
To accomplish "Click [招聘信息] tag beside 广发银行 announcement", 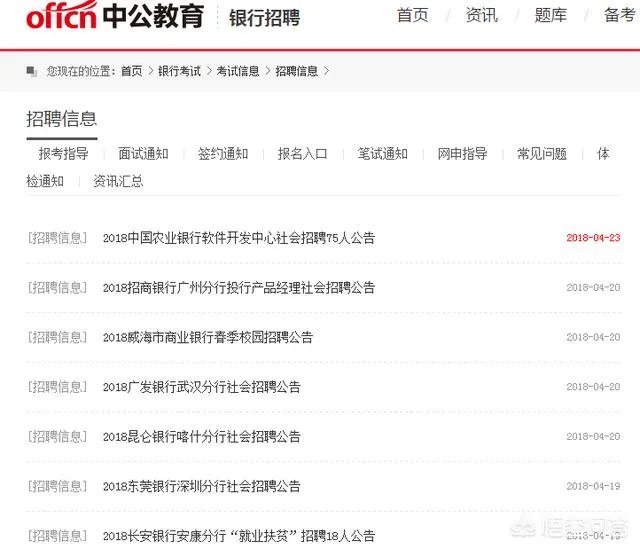I will click(x=57, y=387).
